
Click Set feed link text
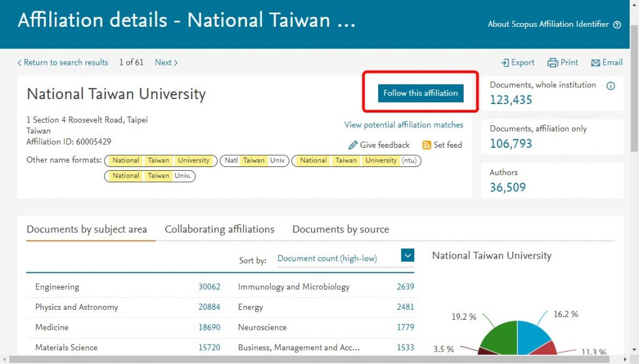click(448, 145)
